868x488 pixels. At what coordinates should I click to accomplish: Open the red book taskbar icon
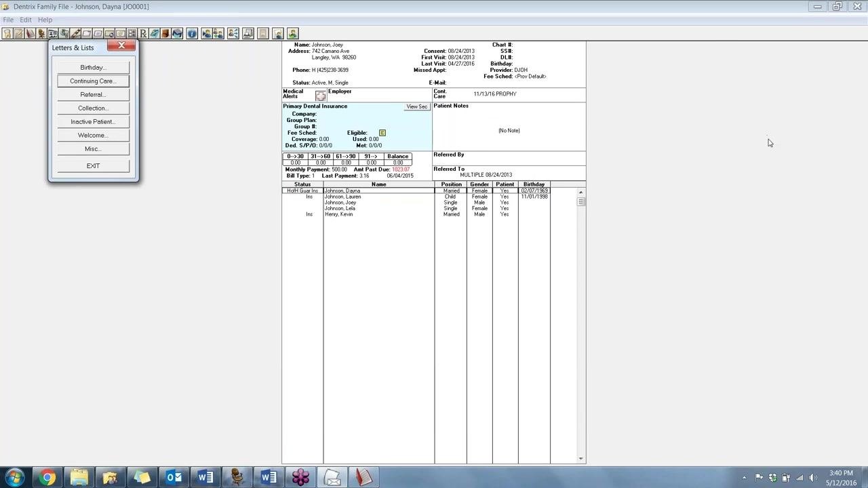(x=364, y=477)
